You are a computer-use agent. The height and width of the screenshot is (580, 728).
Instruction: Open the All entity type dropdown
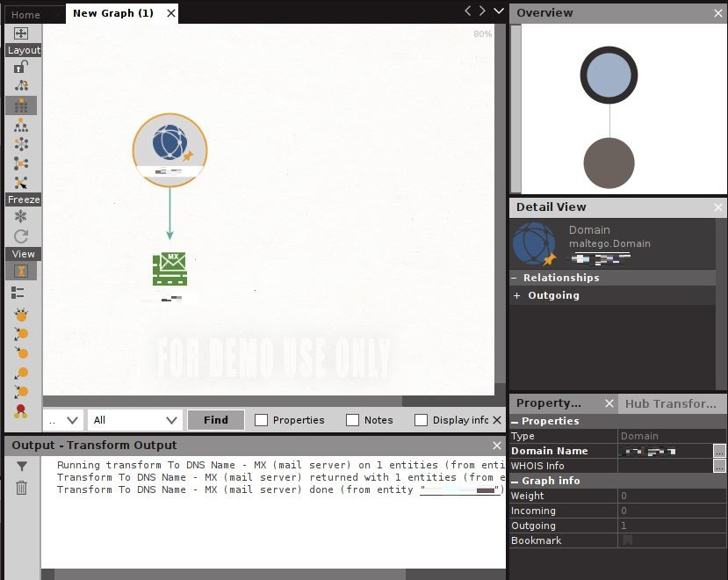(135, 420)
